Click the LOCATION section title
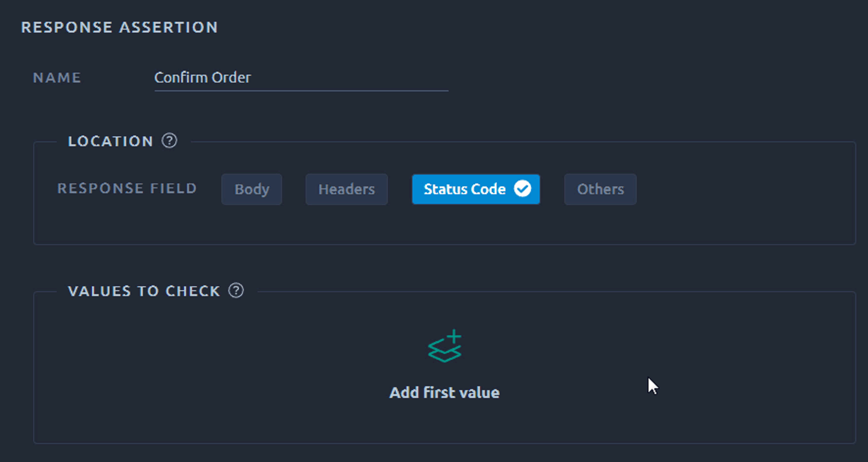This screenshot has width=868, height=462. [110, 141]
